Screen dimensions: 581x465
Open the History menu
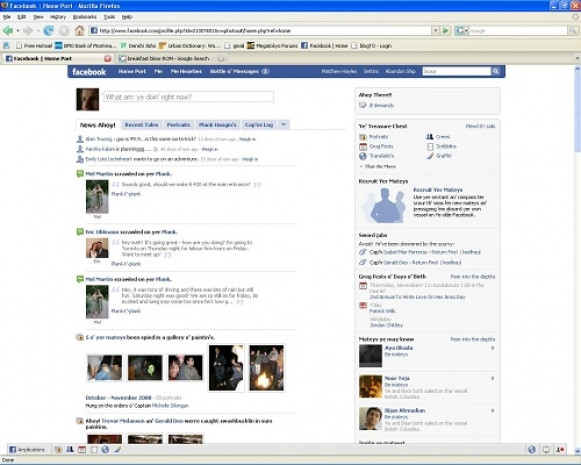[x=57, y=17]
